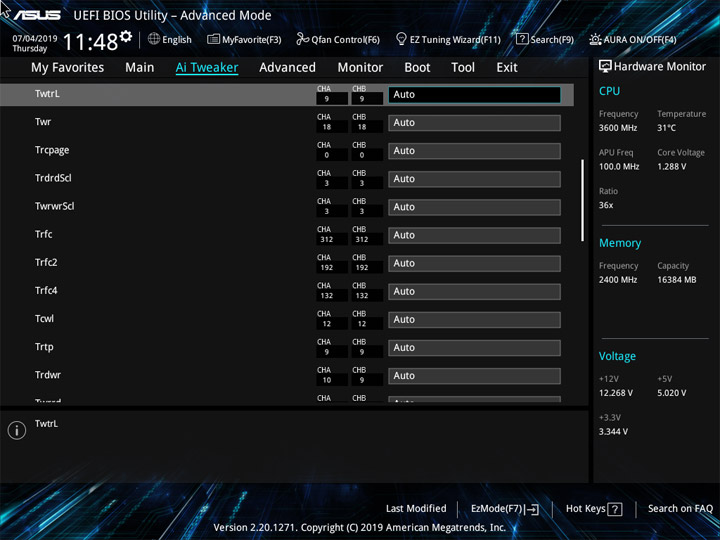Open the My Favorites tab

[x=68, y=68]
